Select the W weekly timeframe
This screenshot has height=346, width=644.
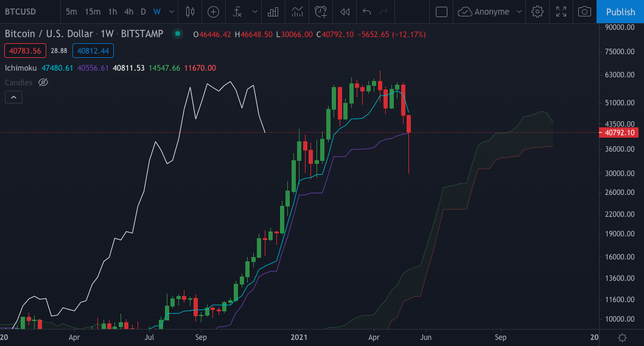click(x=157, y=12)
